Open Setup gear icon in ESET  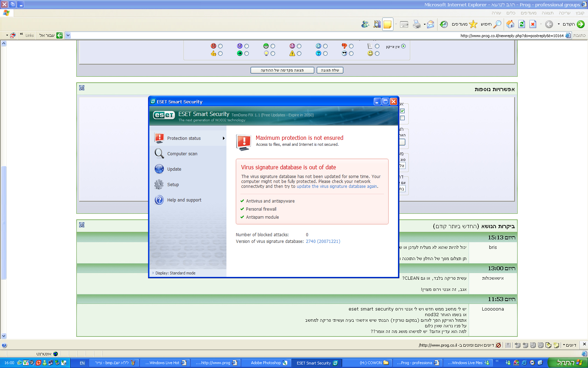coord(159,184)
